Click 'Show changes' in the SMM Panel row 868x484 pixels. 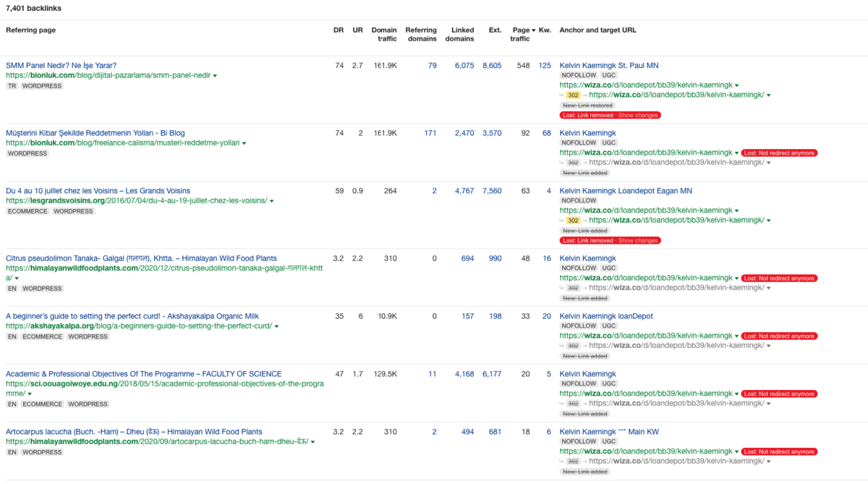[638, 115]
